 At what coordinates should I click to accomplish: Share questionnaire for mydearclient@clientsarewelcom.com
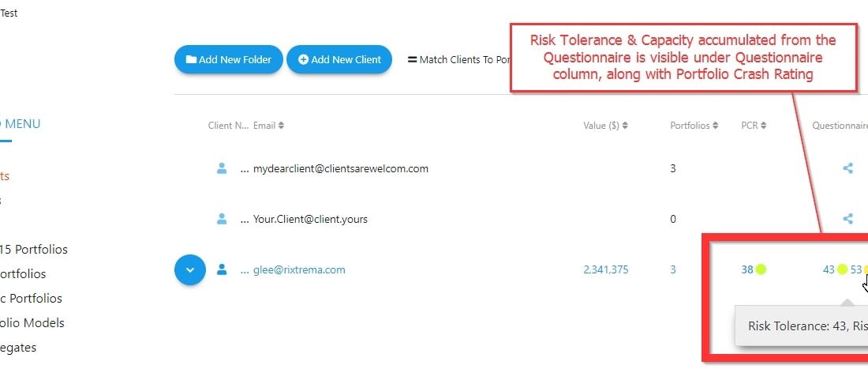[847, 168]
